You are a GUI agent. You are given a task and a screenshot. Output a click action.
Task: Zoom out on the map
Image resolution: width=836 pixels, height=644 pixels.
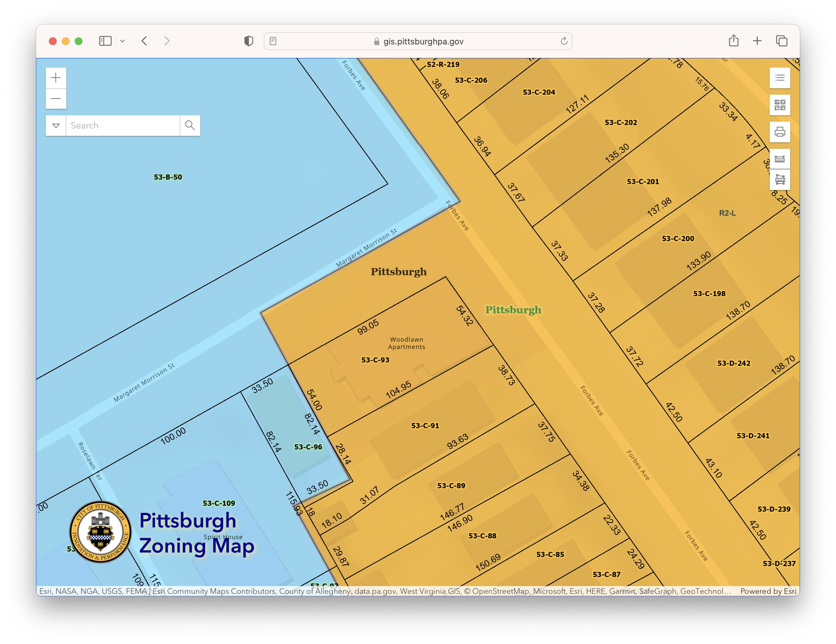(x=56, y=99)
